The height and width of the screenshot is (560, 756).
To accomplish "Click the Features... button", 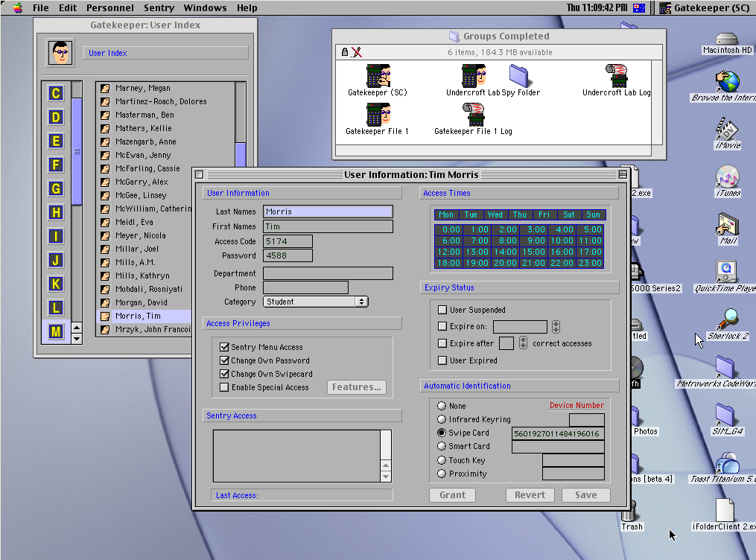I will pyautogui.click(x=356, y=387).
